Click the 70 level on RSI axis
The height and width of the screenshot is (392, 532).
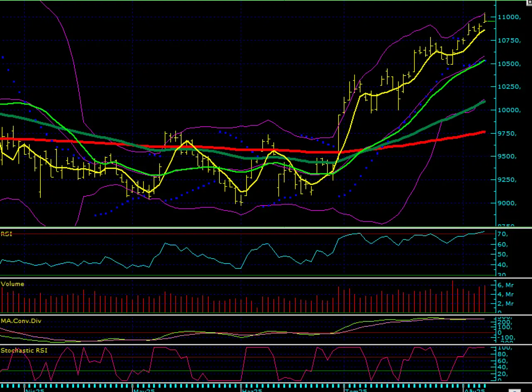(502, 234)
